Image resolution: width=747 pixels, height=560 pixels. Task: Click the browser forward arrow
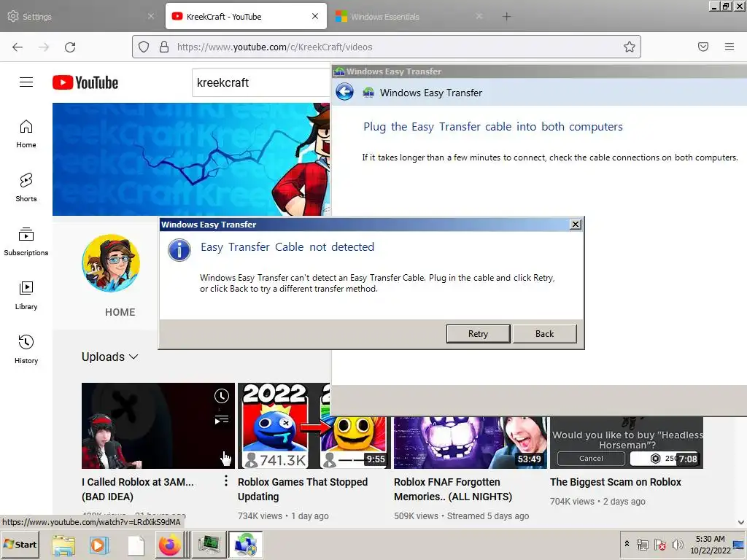click(44, 47)
